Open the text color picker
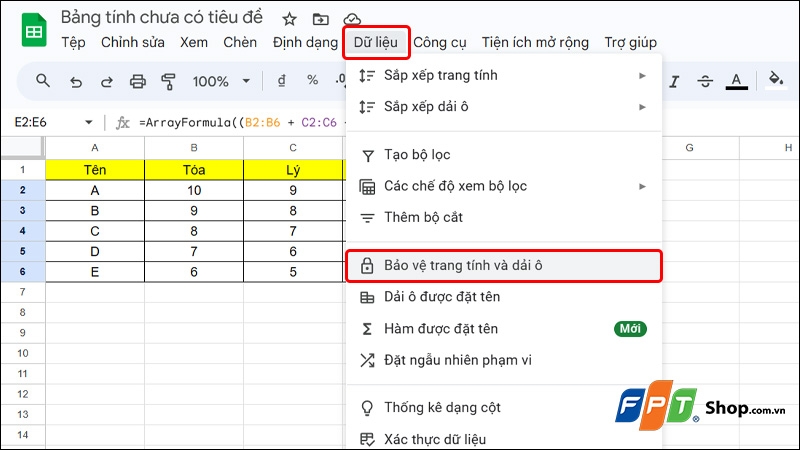Screen dimensions: 800x450 point(736,81)
